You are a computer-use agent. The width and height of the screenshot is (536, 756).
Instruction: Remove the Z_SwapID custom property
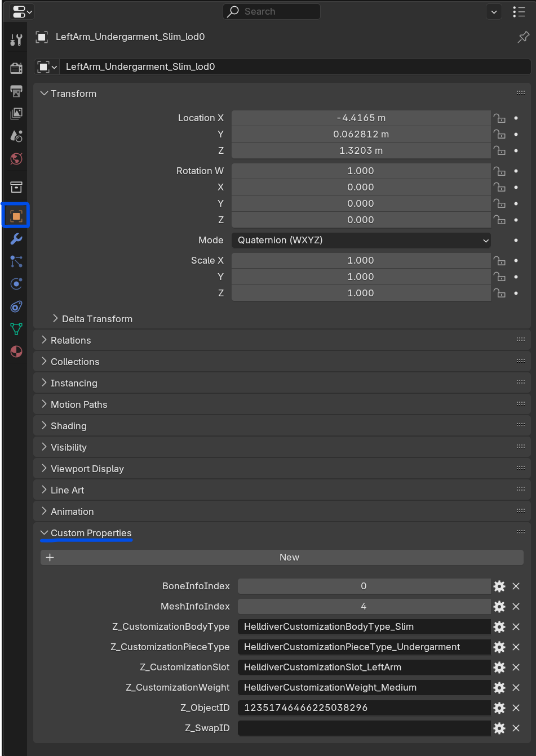point(516,728)
